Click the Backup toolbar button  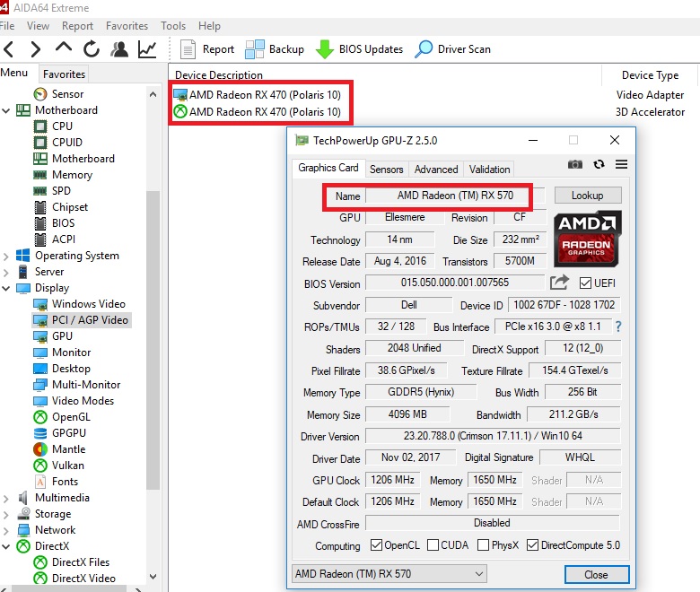pyautogui.click(x=275, y=49)
